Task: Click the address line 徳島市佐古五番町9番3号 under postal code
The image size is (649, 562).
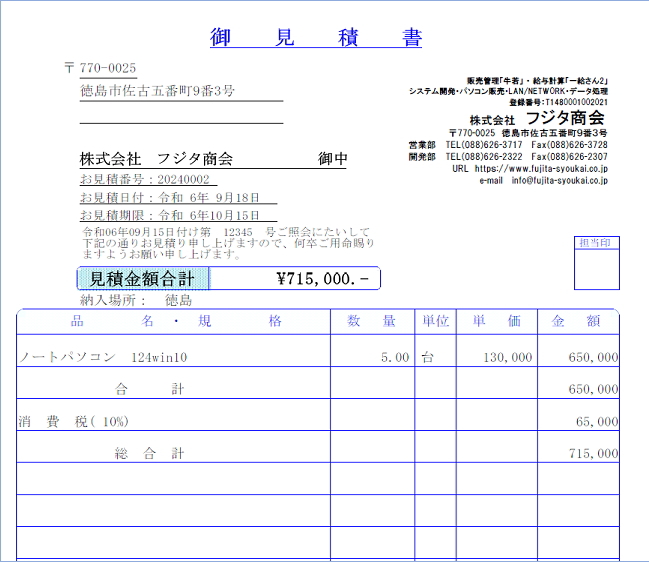Action: click(157, 91)
